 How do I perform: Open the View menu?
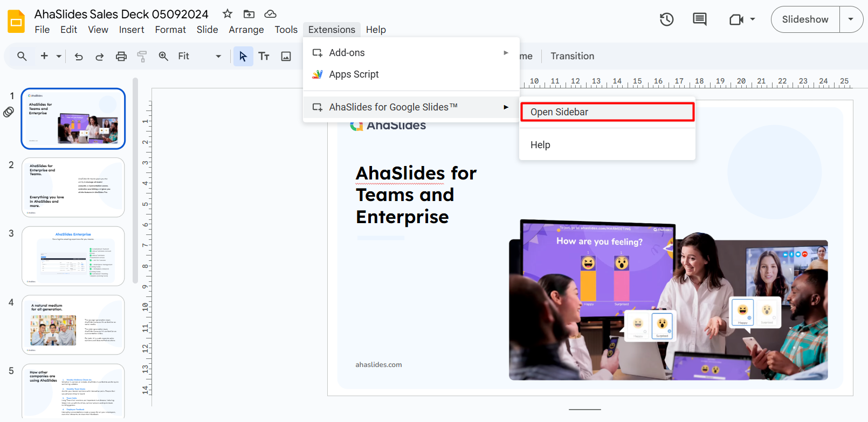tap(98, 30)
